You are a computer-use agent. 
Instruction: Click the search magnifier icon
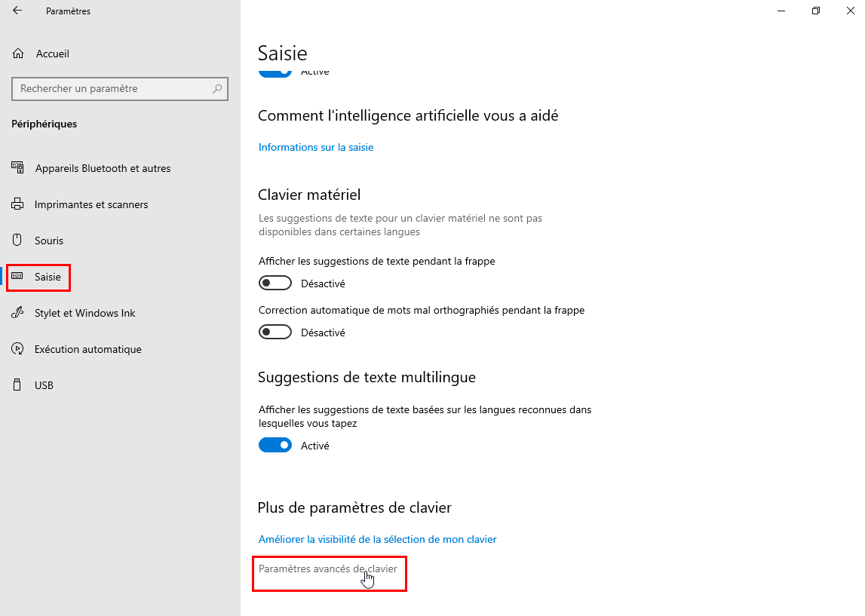pyautogui.click(x=217, y=89)
